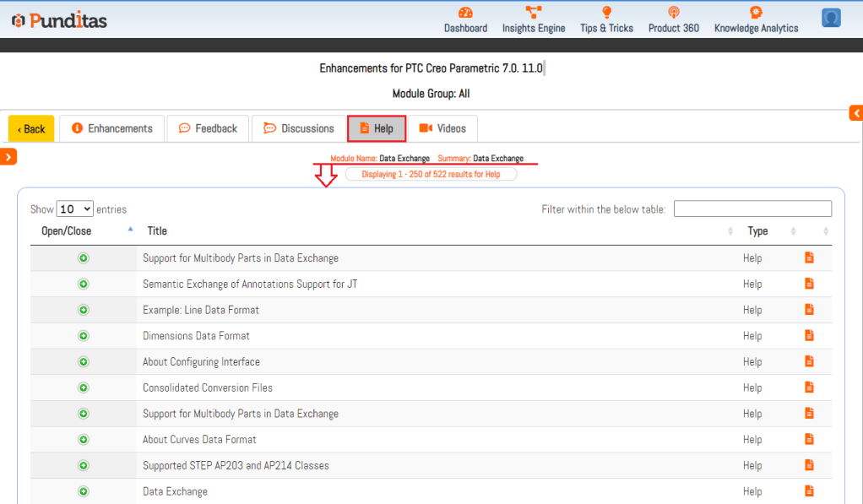Open document icon for Dimensions Data Format

pos(809,335)
